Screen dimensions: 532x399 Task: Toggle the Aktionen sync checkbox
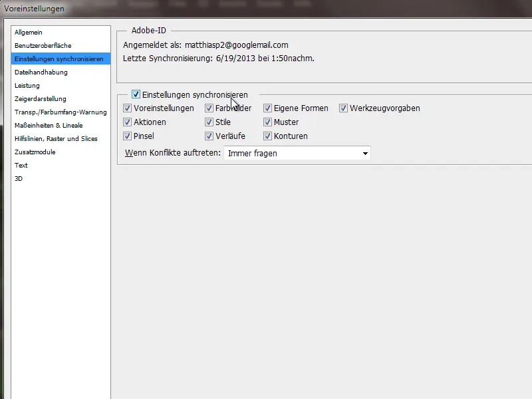(127, 122)
